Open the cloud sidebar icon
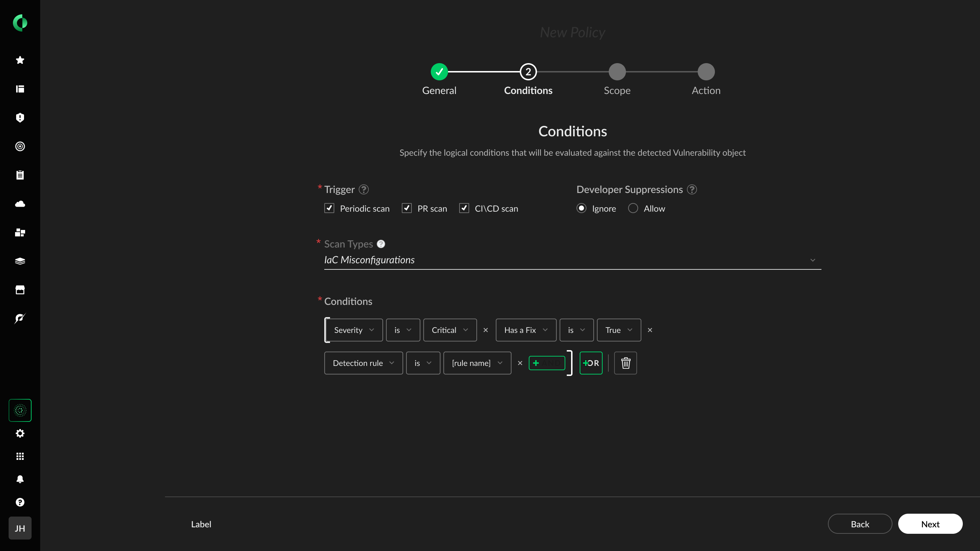The image size is (980, 551). (x=20, y=204)
